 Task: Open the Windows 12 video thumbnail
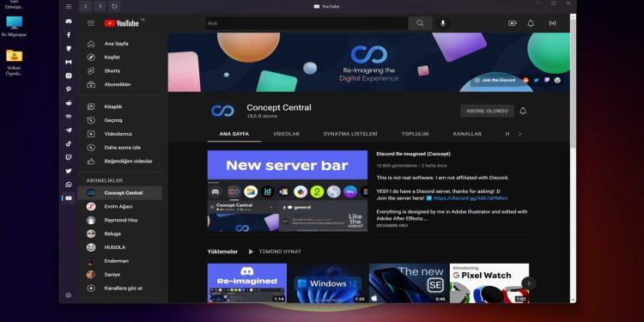coord(327,283)
